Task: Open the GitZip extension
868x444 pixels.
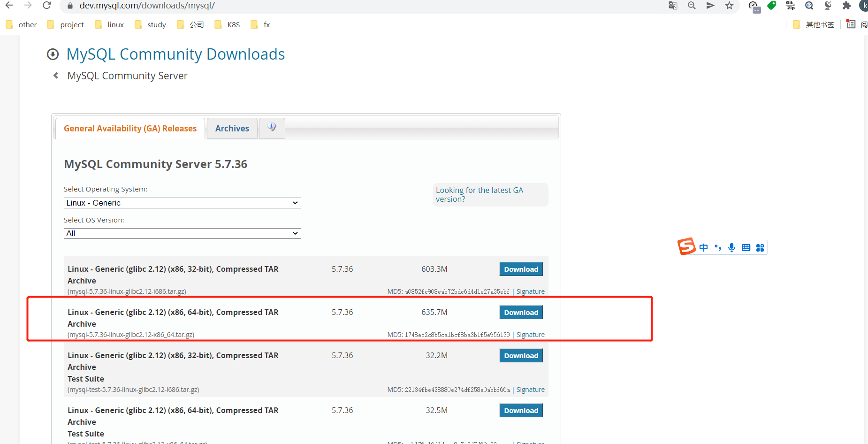Action: 791,6
